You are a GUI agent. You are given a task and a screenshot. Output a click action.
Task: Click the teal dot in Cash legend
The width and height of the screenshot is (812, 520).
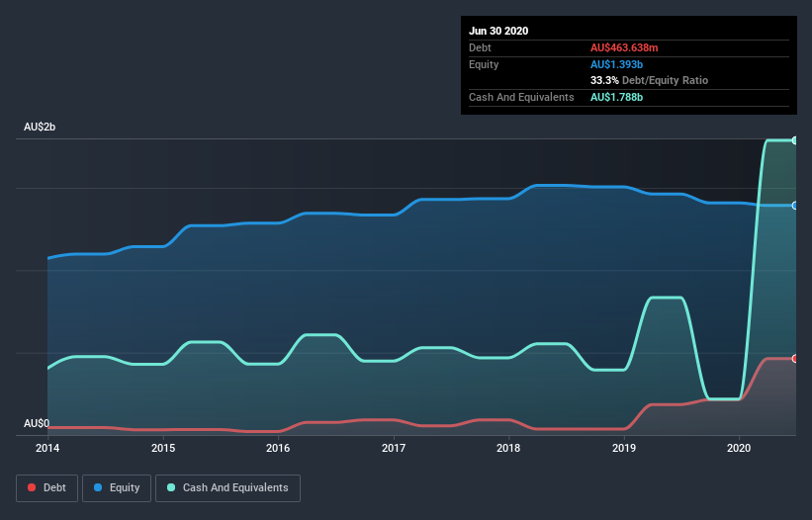[171, 487]
